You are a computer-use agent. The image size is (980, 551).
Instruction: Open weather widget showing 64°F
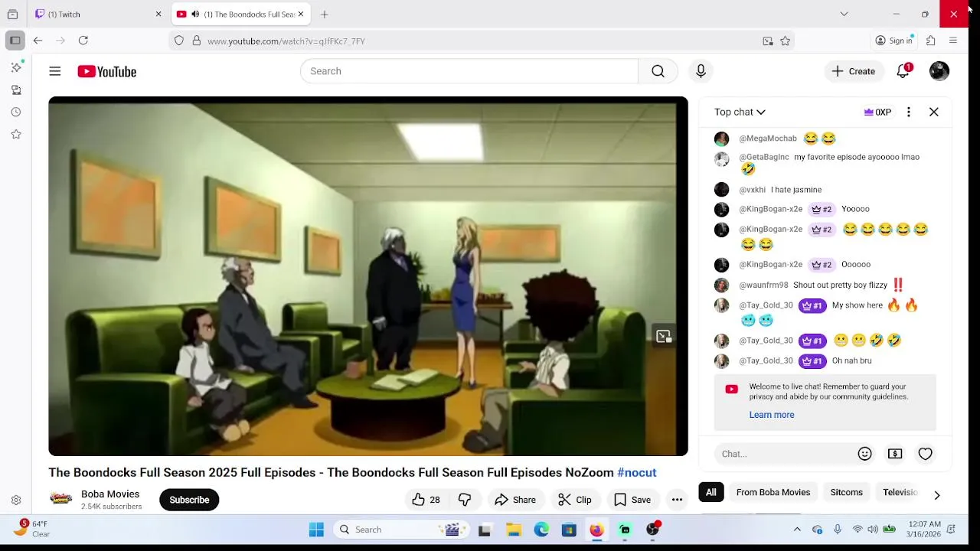(x=32, y=529)
